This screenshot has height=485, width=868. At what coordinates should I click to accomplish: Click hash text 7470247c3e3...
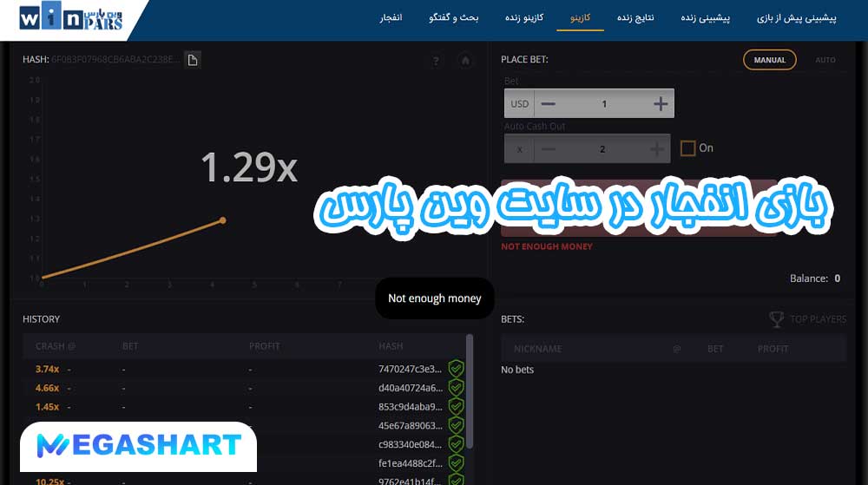[411, 369]
